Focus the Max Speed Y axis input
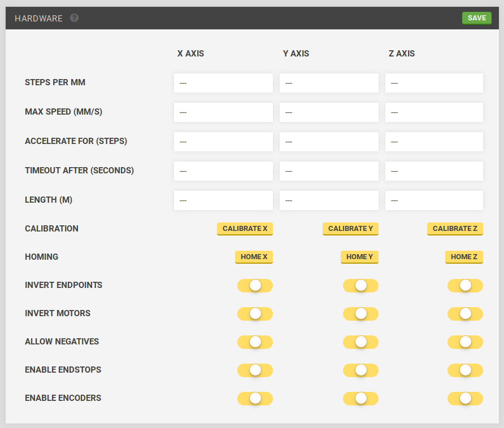This screenshot has height=428, width=504. pos(329,112)
